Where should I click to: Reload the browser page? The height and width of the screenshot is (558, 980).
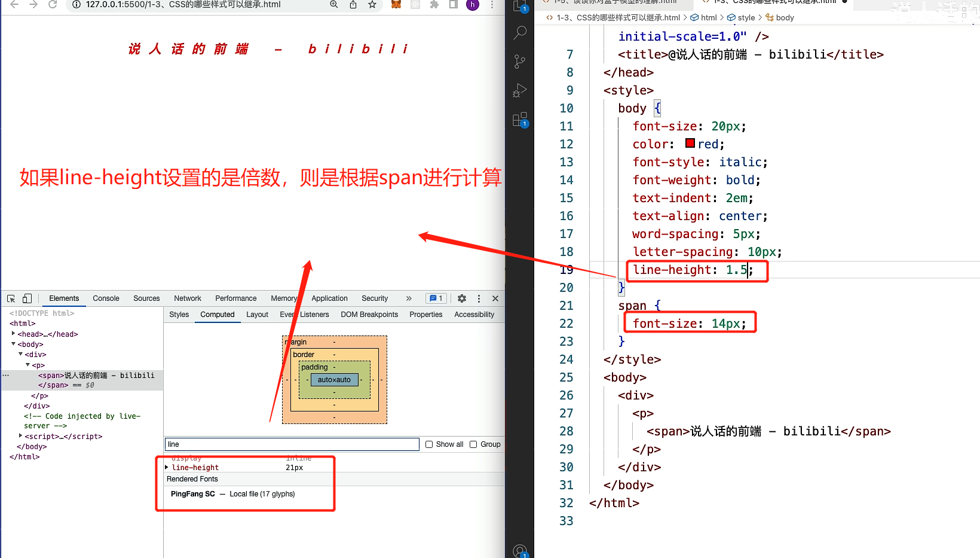coord(53,4)
